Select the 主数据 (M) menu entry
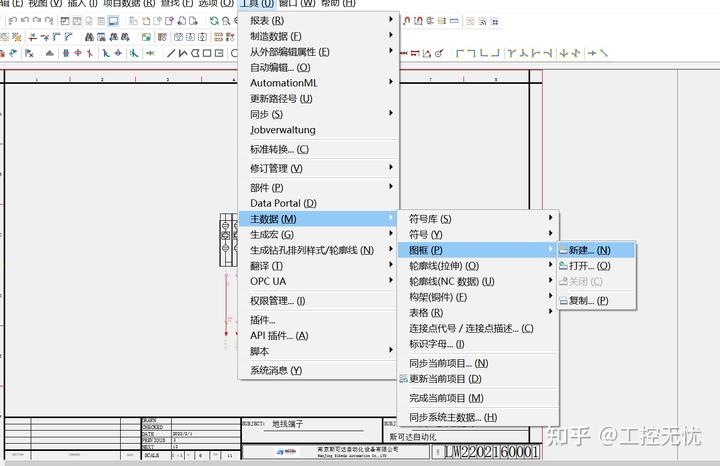This screenshot has width=720, height=466. [318, 219]
